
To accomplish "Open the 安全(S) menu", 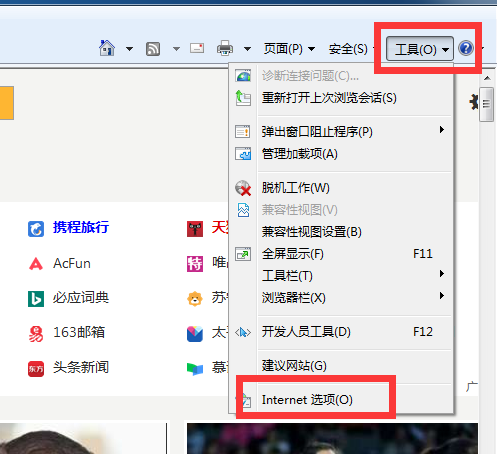I will tap(348, 49).
